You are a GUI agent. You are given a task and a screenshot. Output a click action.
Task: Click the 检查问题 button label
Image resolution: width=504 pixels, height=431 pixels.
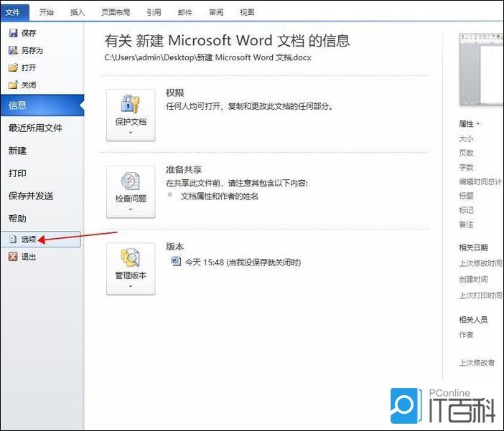point(131,199)
